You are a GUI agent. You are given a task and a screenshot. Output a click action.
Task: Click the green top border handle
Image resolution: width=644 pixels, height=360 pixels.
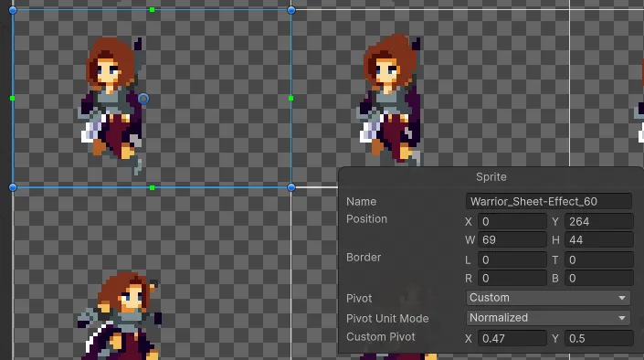pos(152,9)
